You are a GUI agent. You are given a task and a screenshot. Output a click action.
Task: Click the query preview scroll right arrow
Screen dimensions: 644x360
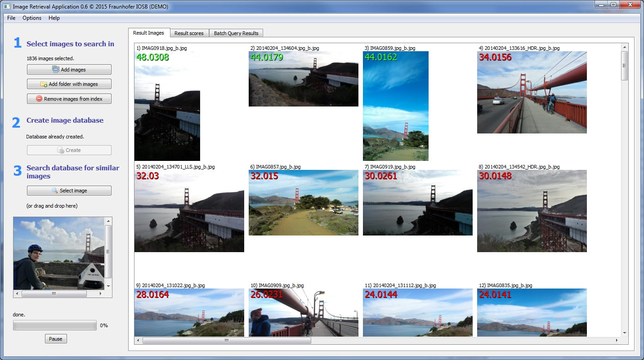coord(101,293)
